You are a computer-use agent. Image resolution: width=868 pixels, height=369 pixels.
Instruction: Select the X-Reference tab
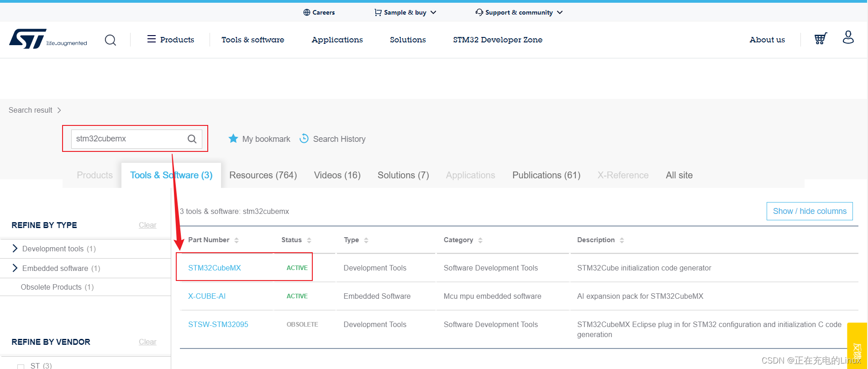tap(623, 175)
